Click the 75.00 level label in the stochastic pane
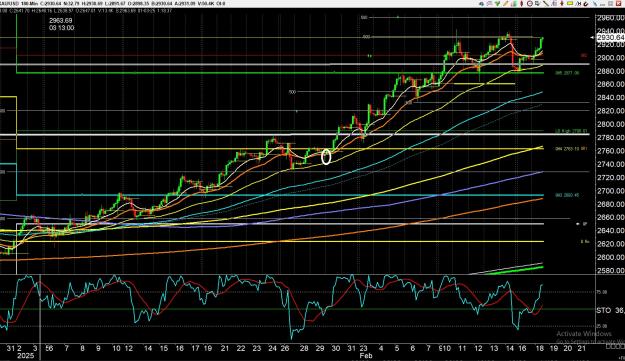 pos(601,292)
